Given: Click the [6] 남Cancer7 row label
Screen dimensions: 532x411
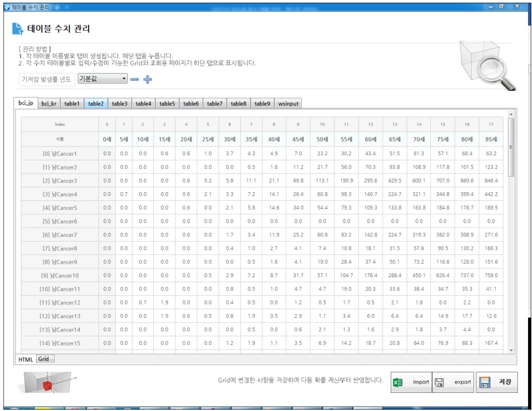Looking at the screenshot, I should (x=60, y=235).
